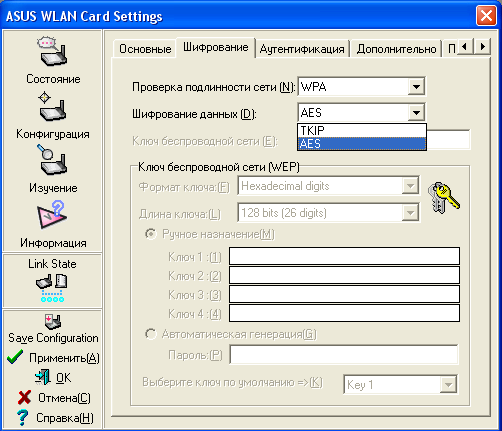502x431 pixels.
Task: Click the Пароль input field
Action: 344,355
